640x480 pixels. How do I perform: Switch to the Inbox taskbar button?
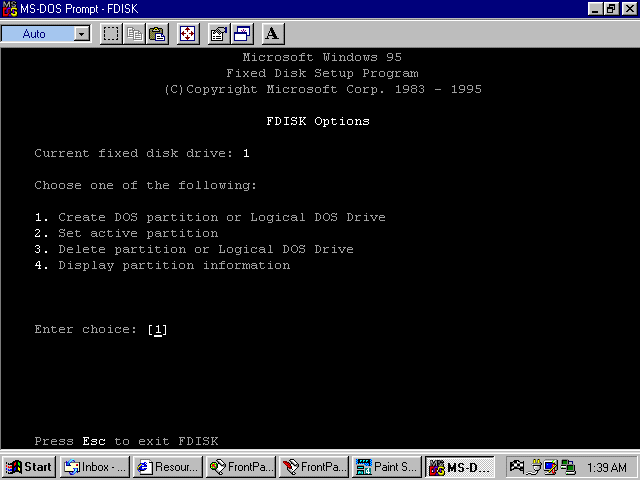(95, 467)
